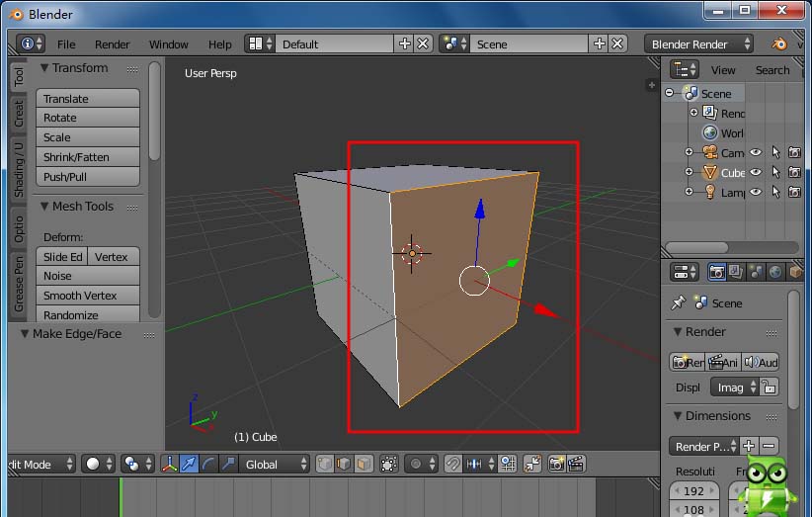Click the OpenGL render image camera icon
This screenshot has width=812, height=517.
(556, 464)
